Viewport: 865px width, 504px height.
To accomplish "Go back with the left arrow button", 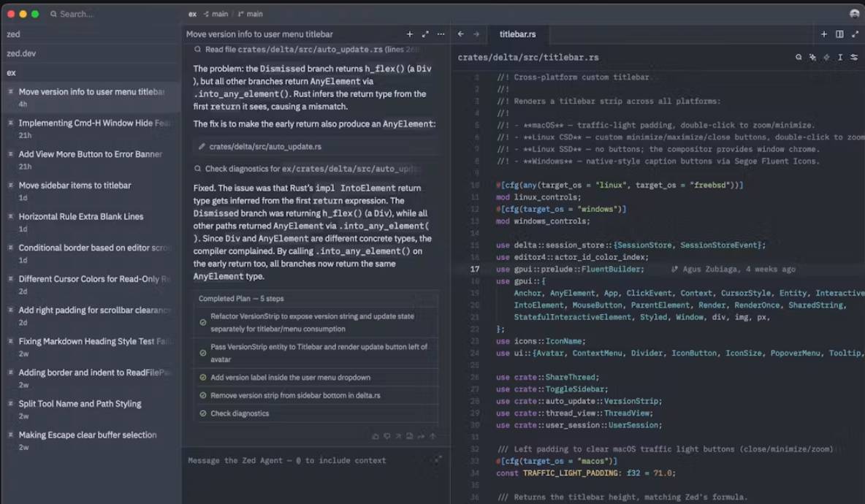I will 461,34.
